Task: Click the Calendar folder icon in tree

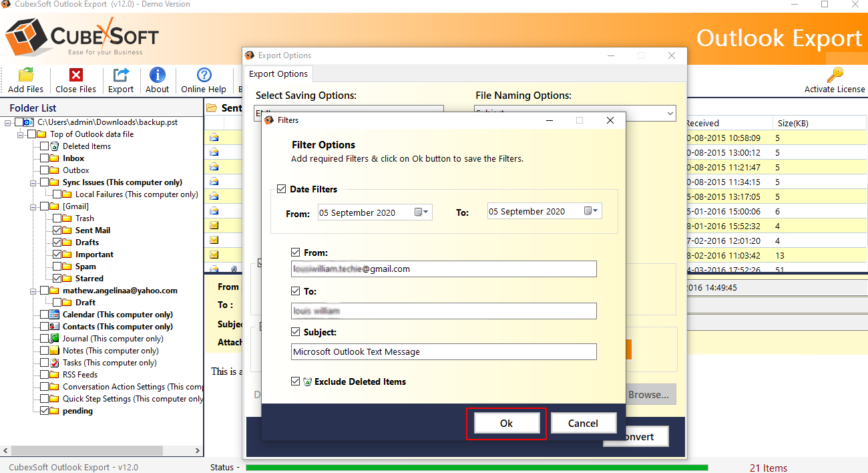Action: (x=55, y=315)
